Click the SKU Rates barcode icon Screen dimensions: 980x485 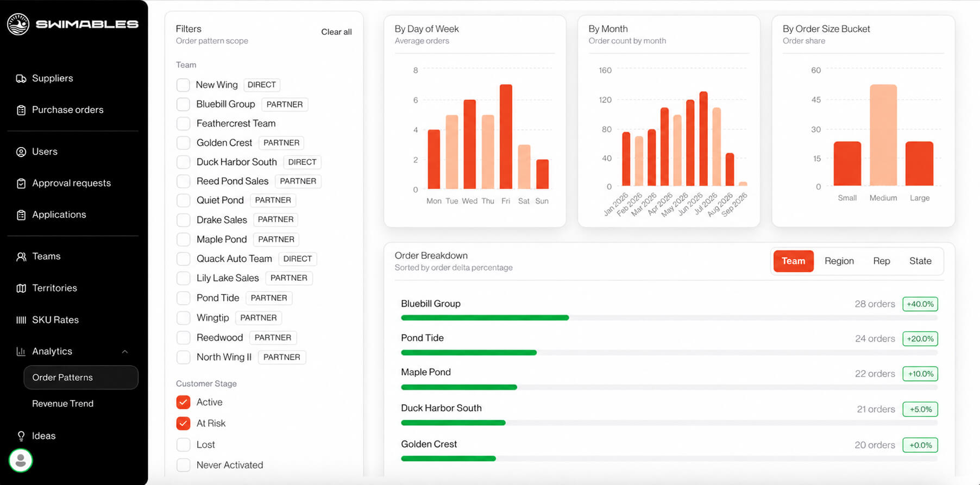21,320
